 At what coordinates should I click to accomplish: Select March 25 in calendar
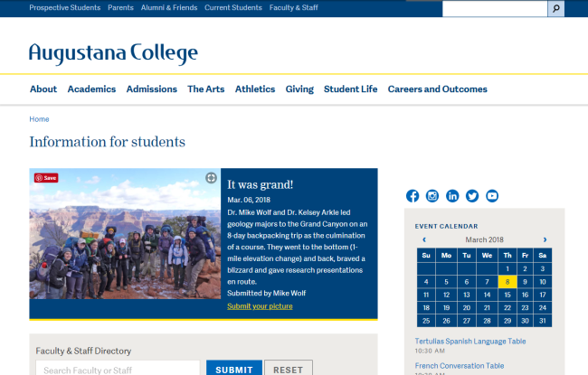point(426,321)
